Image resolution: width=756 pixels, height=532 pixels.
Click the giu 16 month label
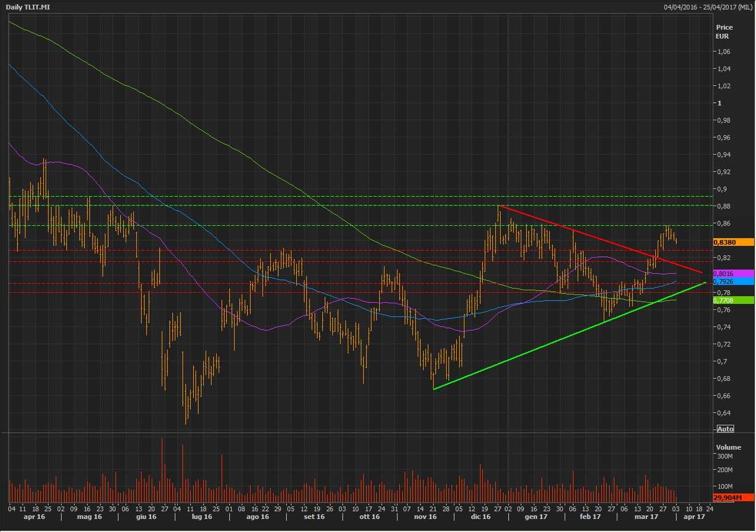(146, 517)
